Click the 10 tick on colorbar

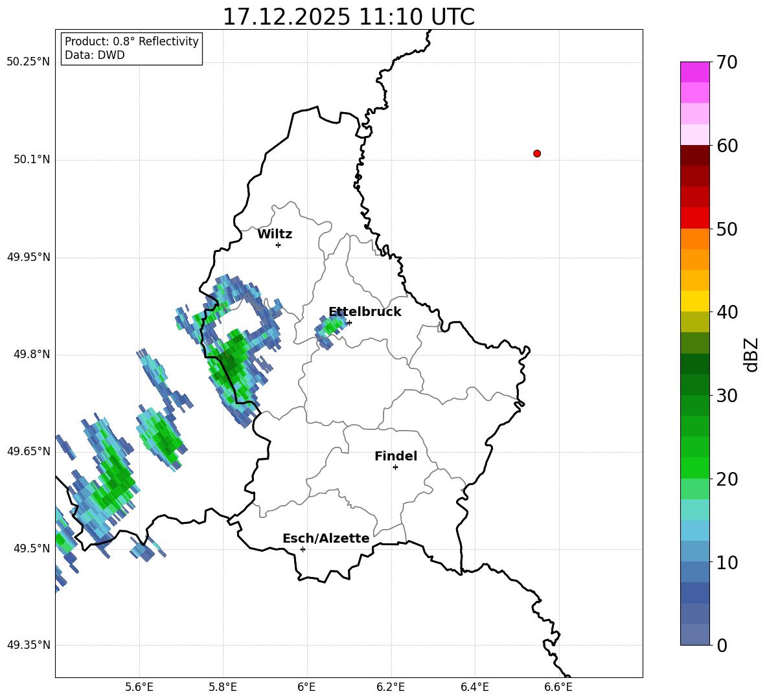[727, 562]
